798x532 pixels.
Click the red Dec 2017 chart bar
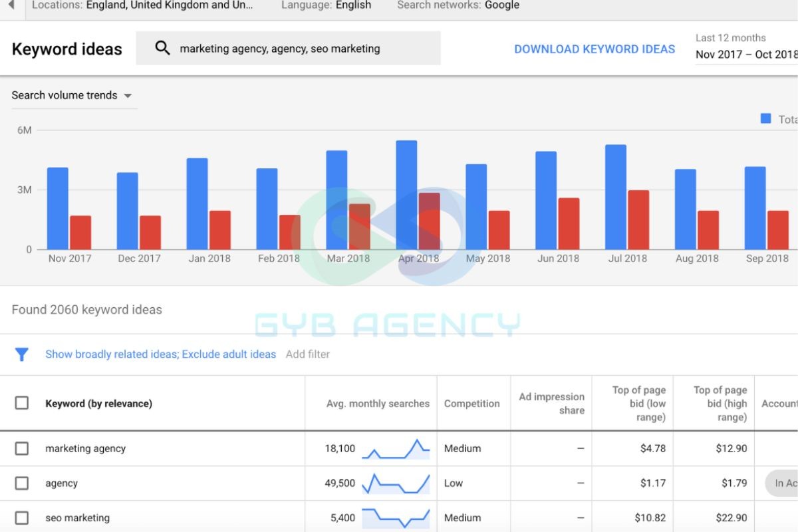(150, 233)
